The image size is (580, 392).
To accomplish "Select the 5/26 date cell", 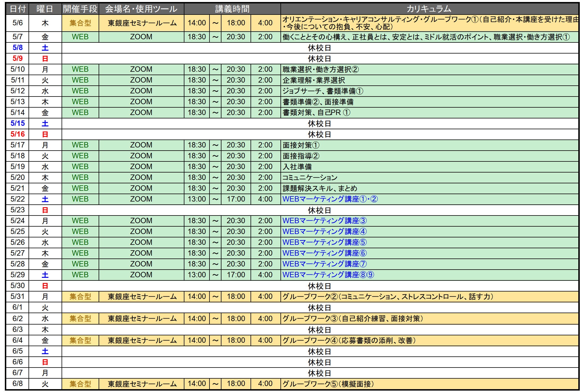I will 17,243.
